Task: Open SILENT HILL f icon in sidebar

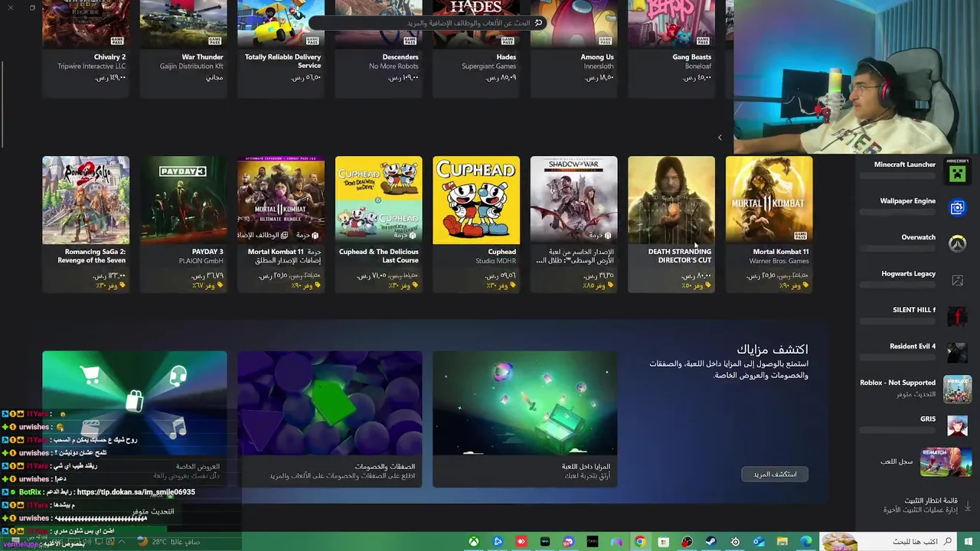Action: (957, 316)
